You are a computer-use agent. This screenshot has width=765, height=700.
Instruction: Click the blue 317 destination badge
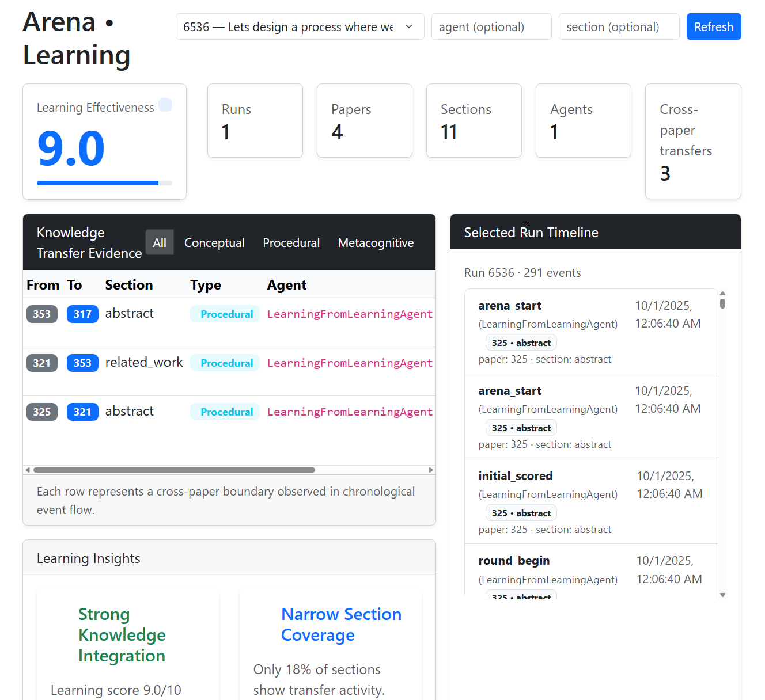82,314
